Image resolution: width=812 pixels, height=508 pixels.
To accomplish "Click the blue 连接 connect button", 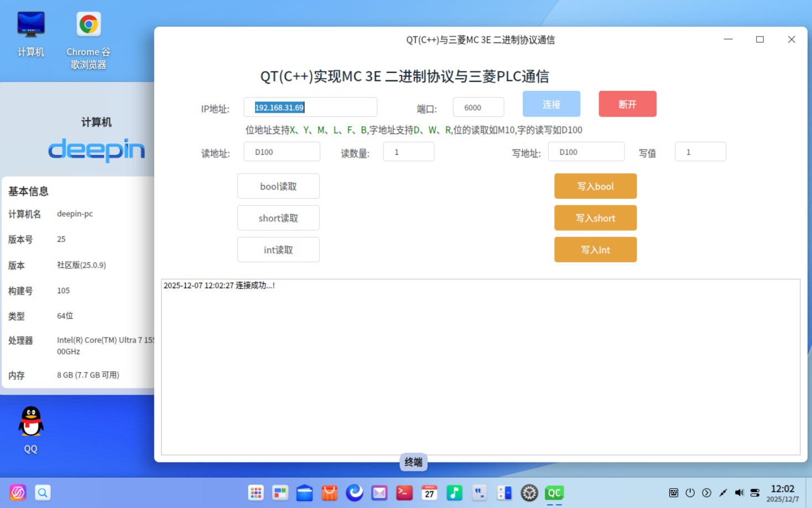I will click(x=551, y=104).
